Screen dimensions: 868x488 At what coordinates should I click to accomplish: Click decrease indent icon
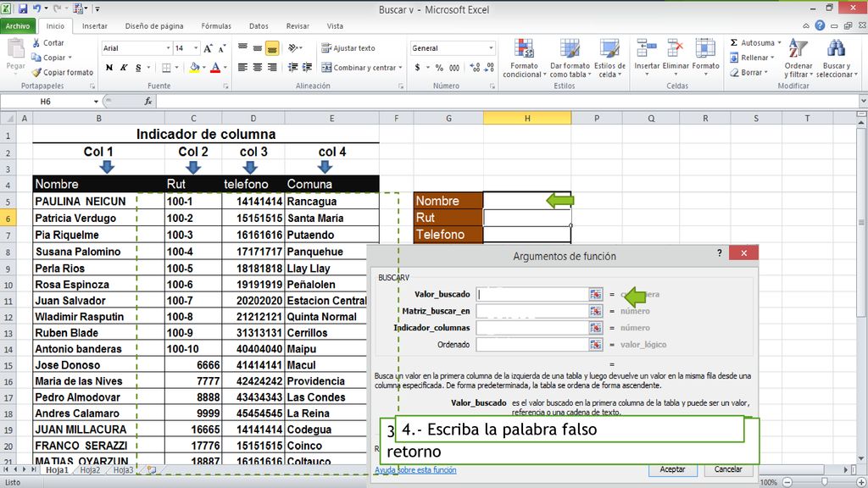tap(292, 68)
